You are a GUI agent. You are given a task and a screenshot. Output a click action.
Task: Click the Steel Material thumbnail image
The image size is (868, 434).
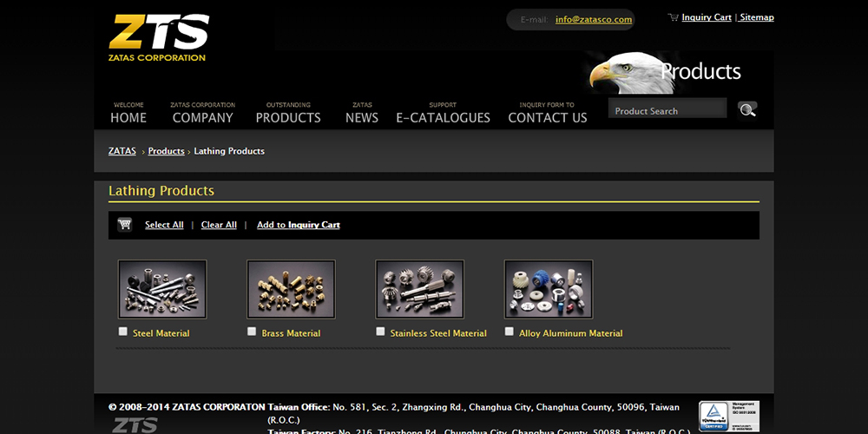pos(162,290)
